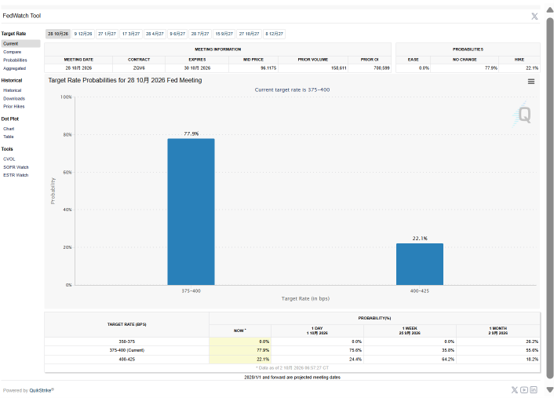The height and width of the screenshot is (398, 554).
Task: Click the QuikStrike Q logo watermark
Action: [522, 115]
